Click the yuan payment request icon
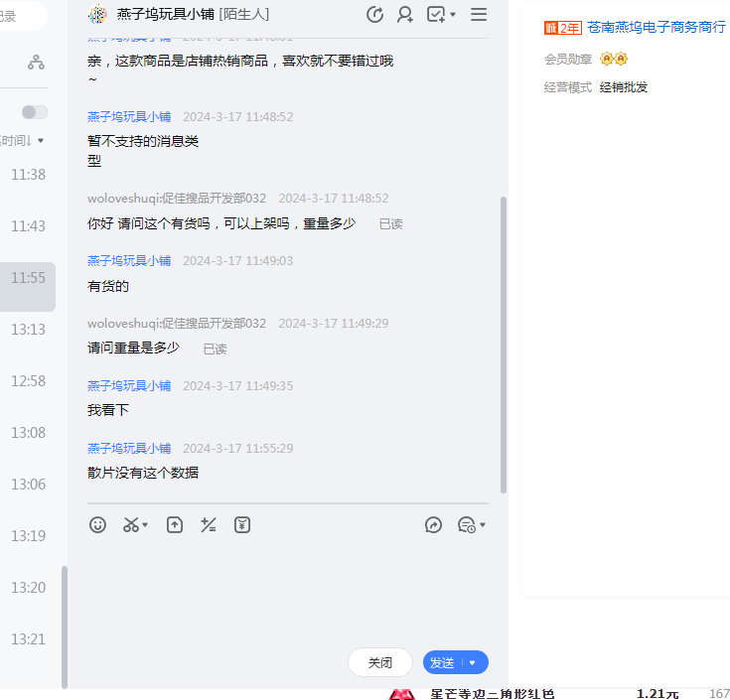Viewport: 730px width, 700px height. pyautogui.click(x=242, y=525)
